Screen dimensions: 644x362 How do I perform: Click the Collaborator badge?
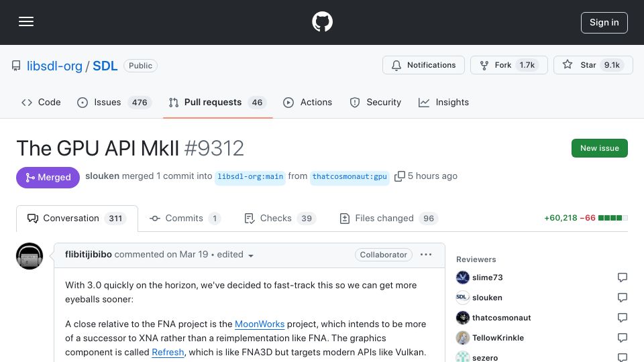383,255
